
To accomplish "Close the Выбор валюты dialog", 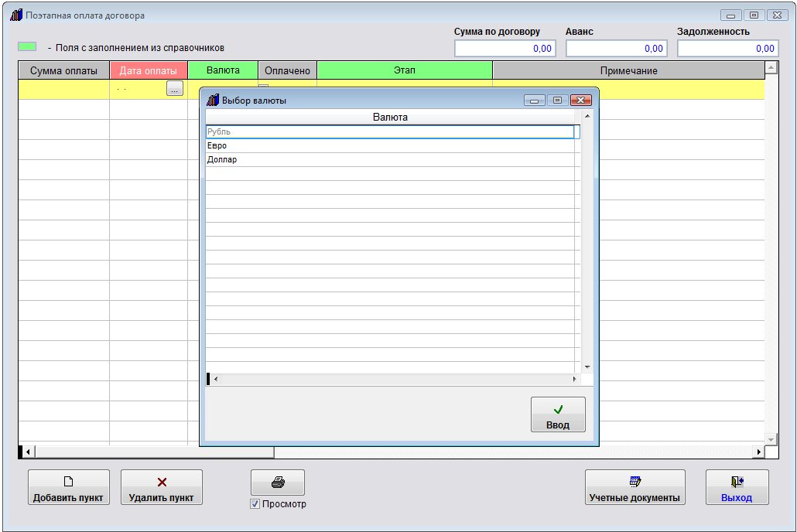I will 580,100.
